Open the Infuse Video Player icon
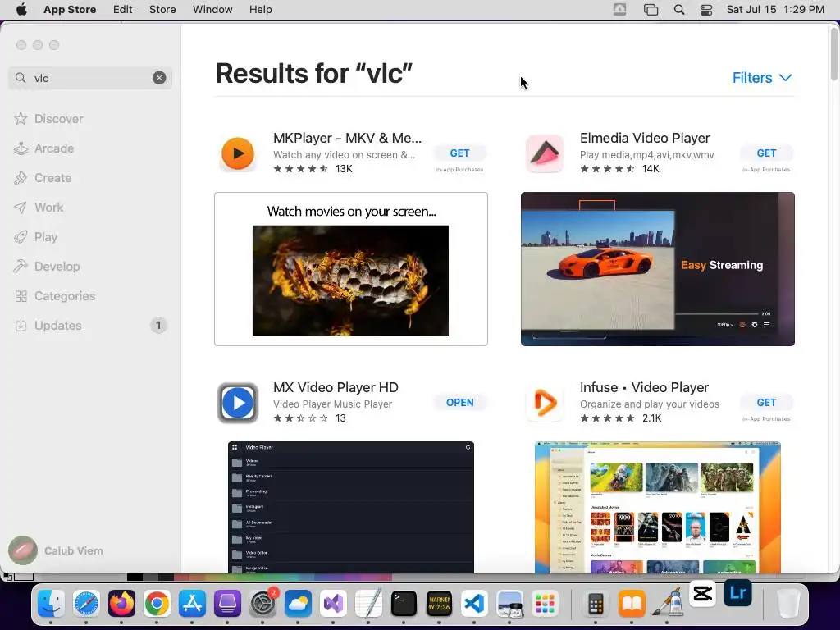Viewport: 840px width, 630px height. coord(545,402)
